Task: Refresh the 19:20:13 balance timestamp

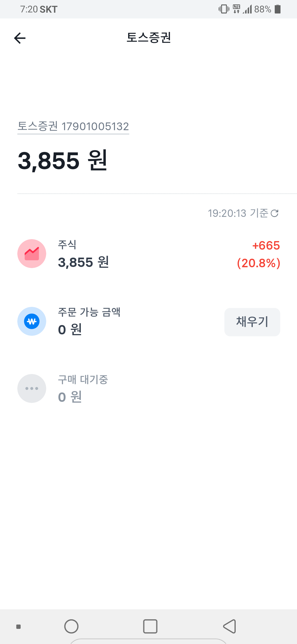Action: click(x=274, y=213)
